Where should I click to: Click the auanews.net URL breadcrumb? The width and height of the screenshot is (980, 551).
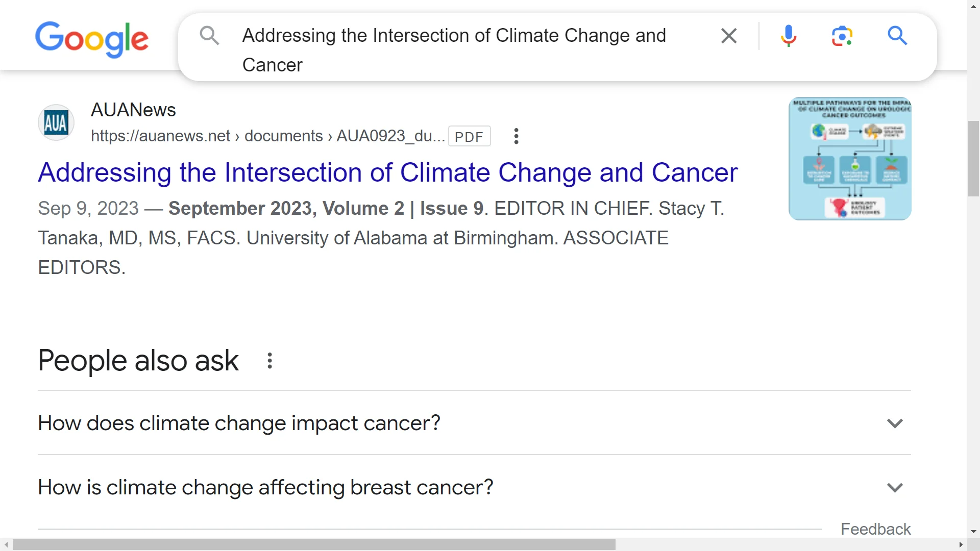point(268,136)
